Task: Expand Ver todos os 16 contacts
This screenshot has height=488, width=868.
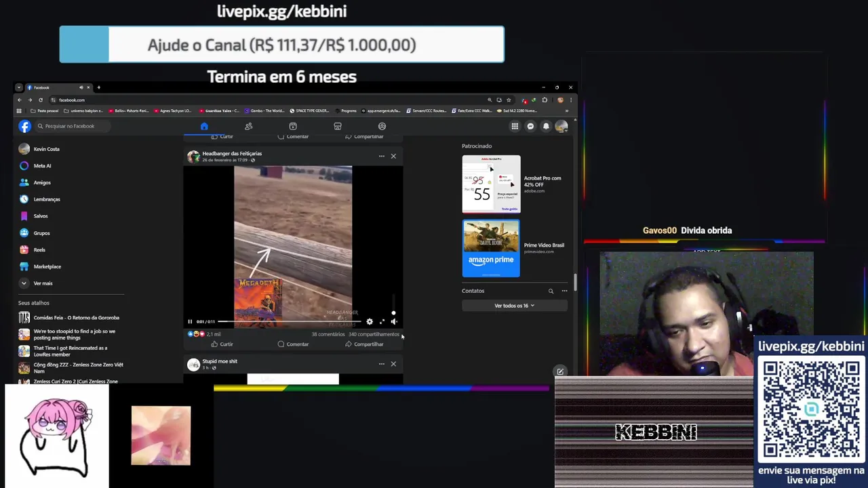Action: coord(514,306)
